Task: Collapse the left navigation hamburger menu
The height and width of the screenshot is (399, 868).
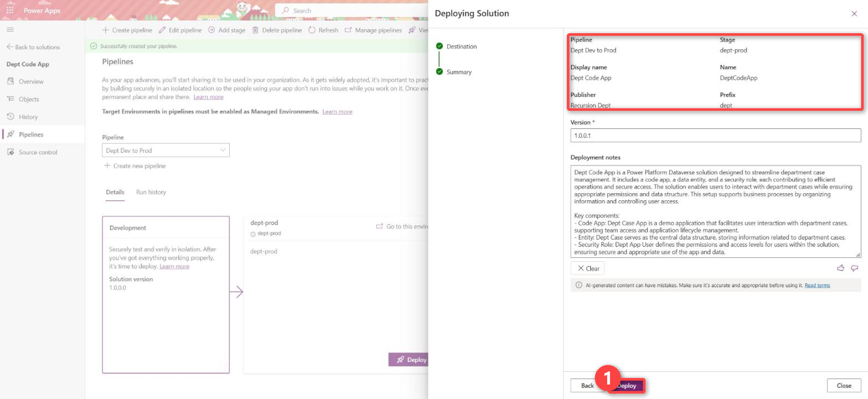Action: pyautogui.click(x=10, y=29)
